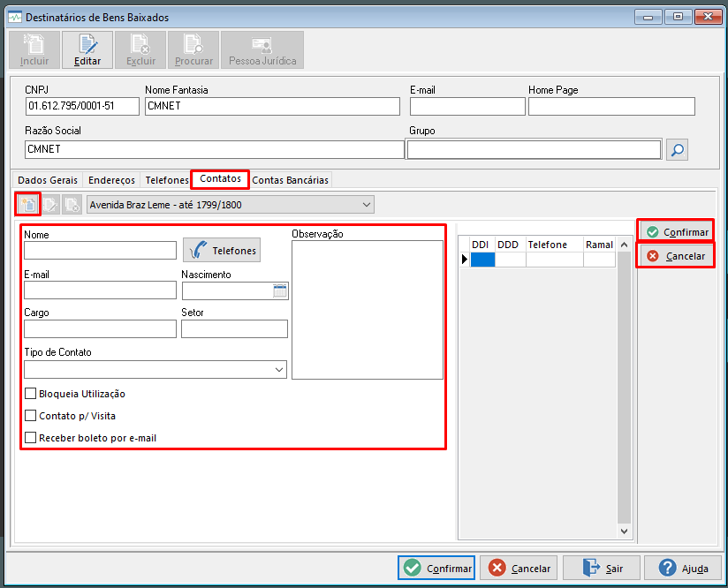Click the Grupo input field
728x588 pixels.
tap(534, 149)
